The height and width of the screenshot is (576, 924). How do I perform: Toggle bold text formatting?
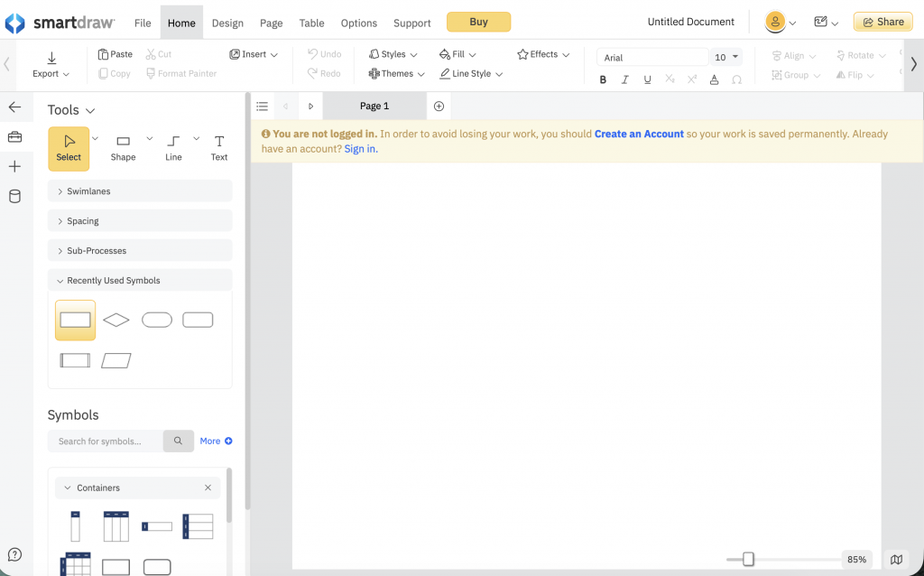click(x=603, y=79)
